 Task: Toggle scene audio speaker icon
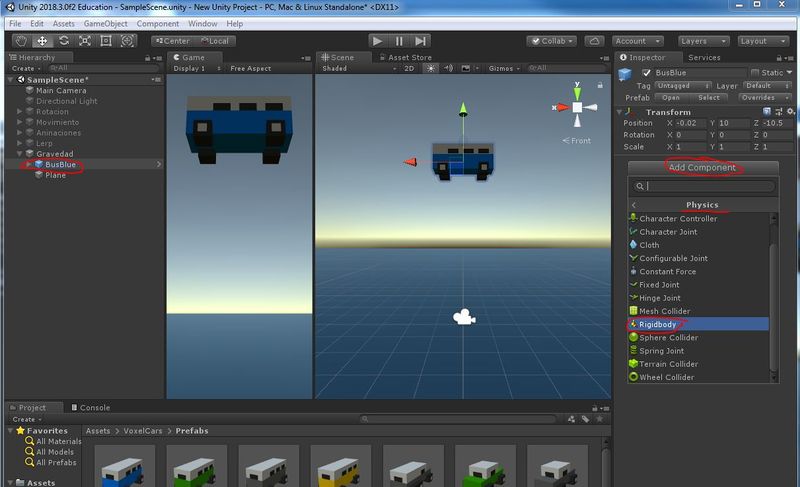448,68
